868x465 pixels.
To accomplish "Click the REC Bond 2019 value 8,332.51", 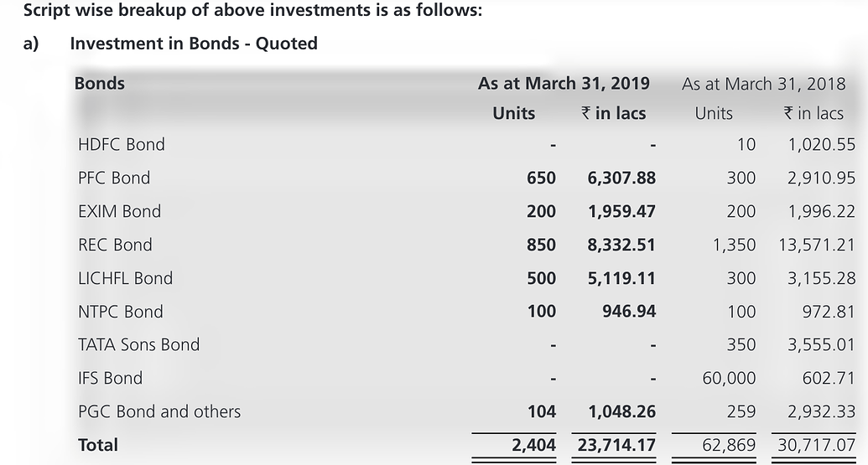I will pyautogui.click(x=621, y=245).
